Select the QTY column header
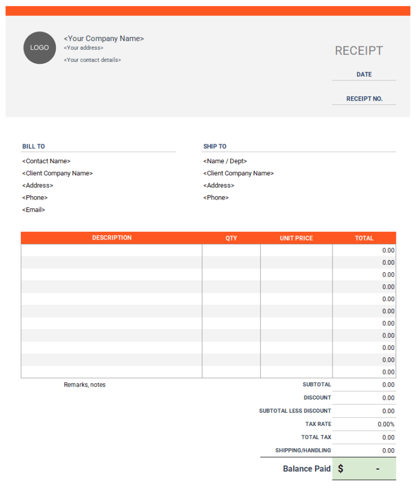This screenshot has height=504, width=420. point(231,238)
